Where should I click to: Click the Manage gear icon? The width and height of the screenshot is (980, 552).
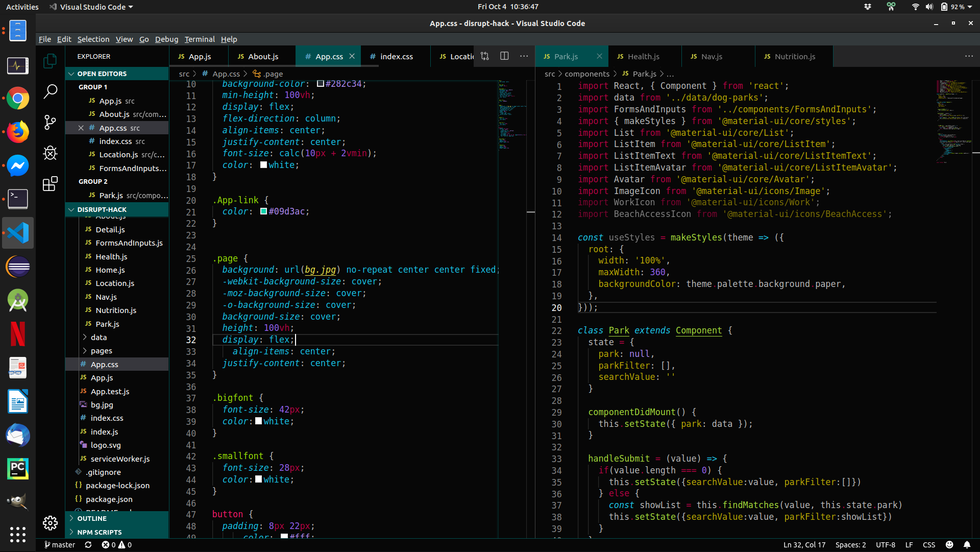pos(50,522)
